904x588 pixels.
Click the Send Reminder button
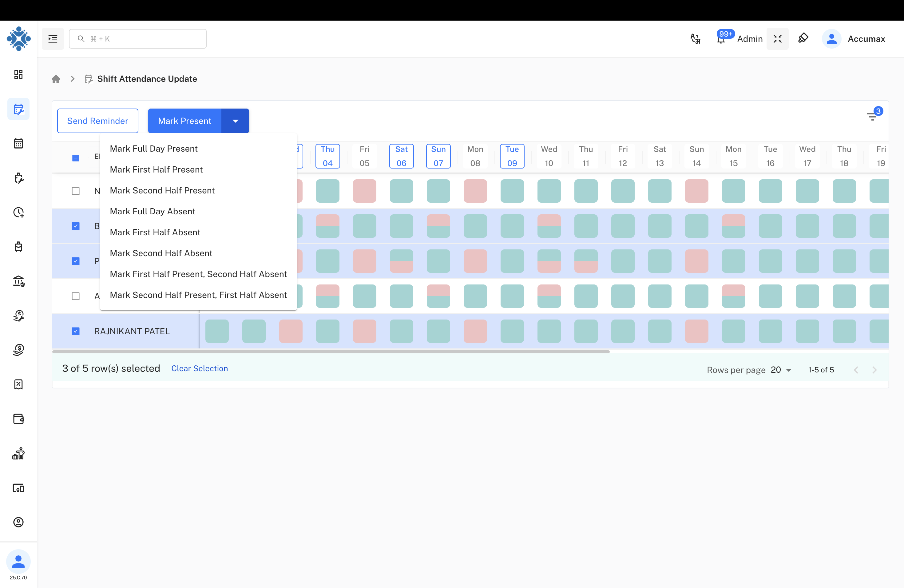97,121
